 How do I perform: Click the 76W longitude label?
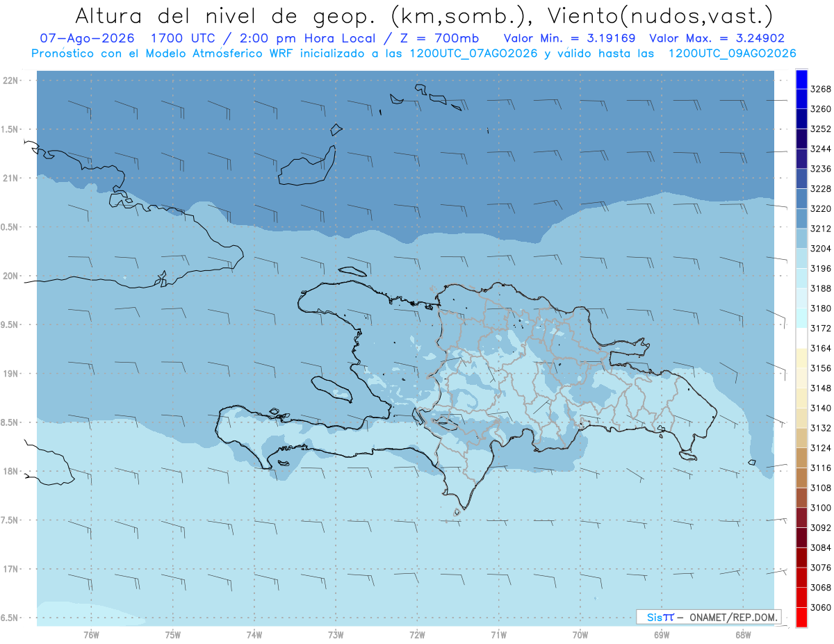91,634
